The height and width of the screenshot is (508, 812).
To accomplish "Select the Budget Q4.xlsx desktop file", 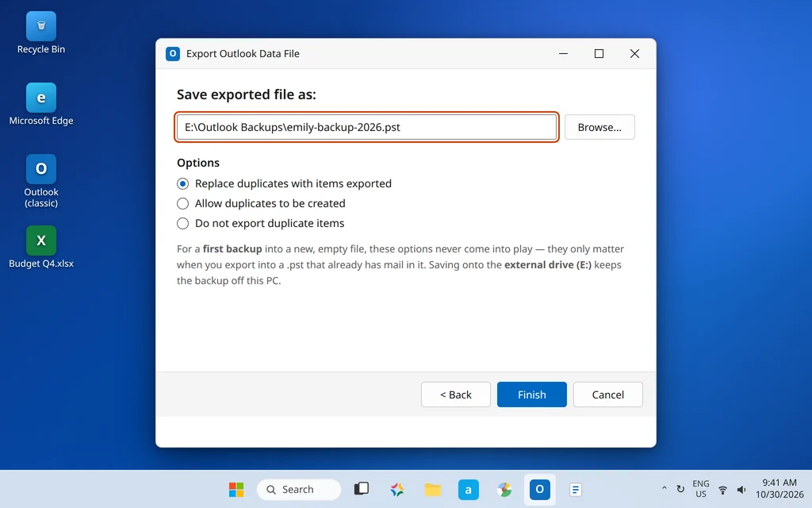I will (41, 248).
